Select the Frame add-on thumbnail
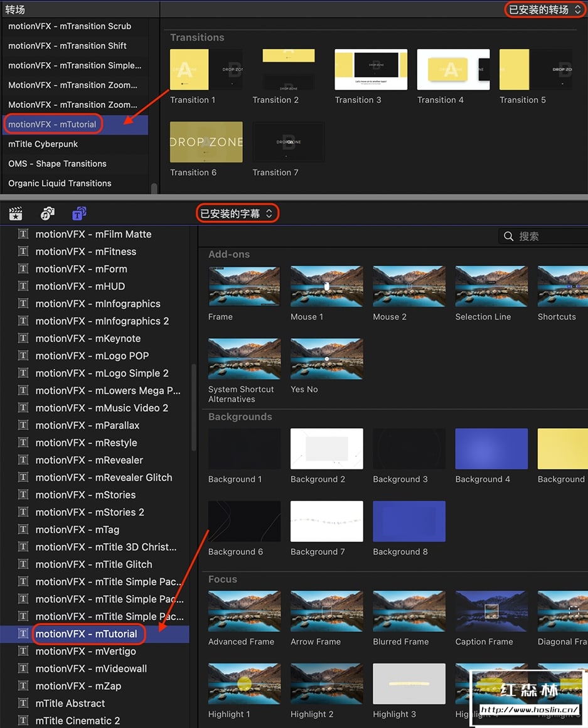Viewport: 588px width, 728px height. point(244,286)
